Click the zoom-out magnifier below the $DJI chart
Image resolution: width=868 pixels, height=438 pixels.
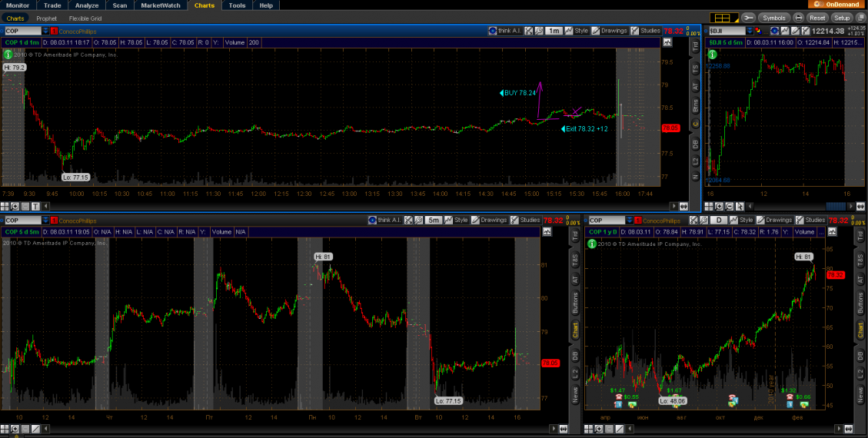(x=729, y=206)
